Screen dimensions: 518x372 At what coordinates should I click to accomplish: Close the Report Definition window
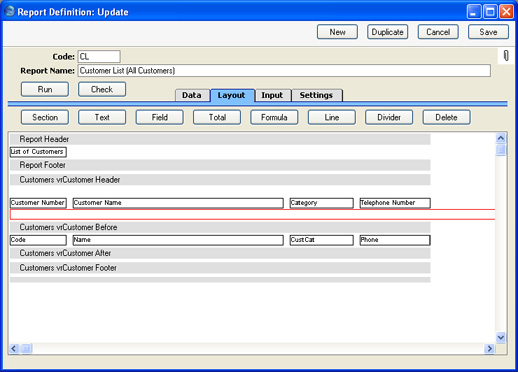click(506, 12)
